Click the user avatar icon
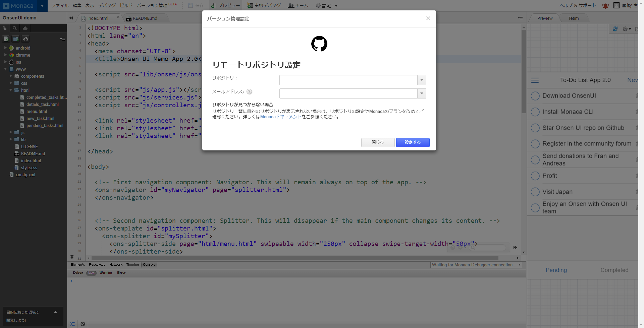The height and width of the screenshot is (328, 644). click(616, 5)
